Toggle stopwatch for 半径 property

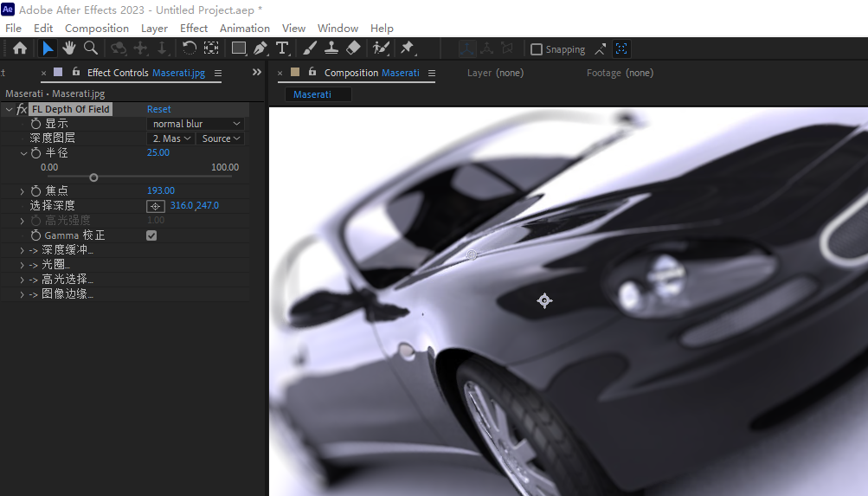click(x=36, y=153)
